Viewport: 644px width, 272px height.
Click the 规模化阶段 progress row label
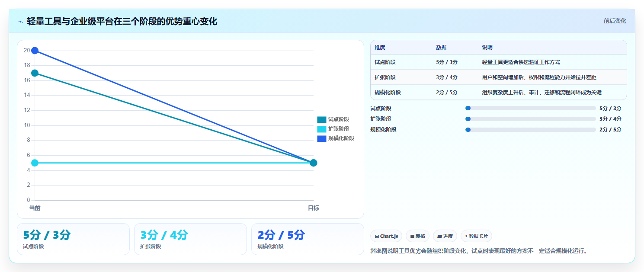383,130
